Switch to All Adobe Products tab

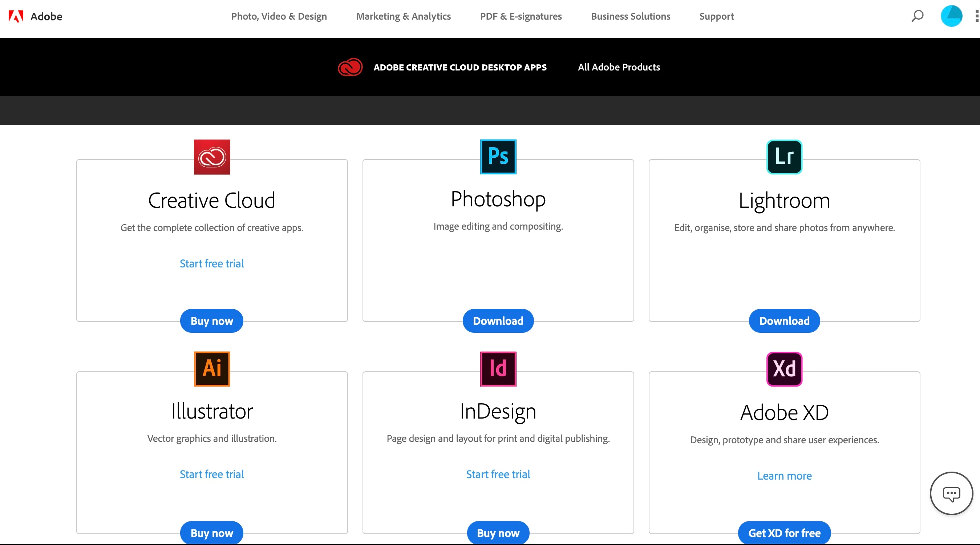click(619, 67)
